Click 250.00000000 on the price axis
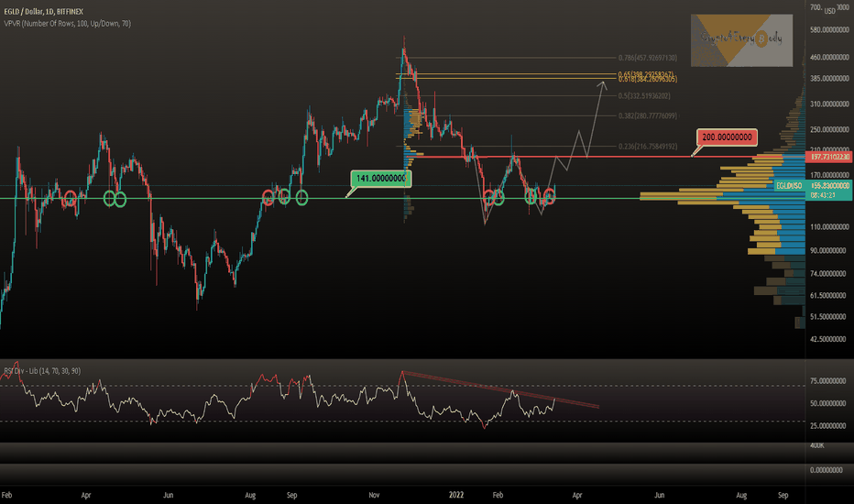 click(829, 130)
